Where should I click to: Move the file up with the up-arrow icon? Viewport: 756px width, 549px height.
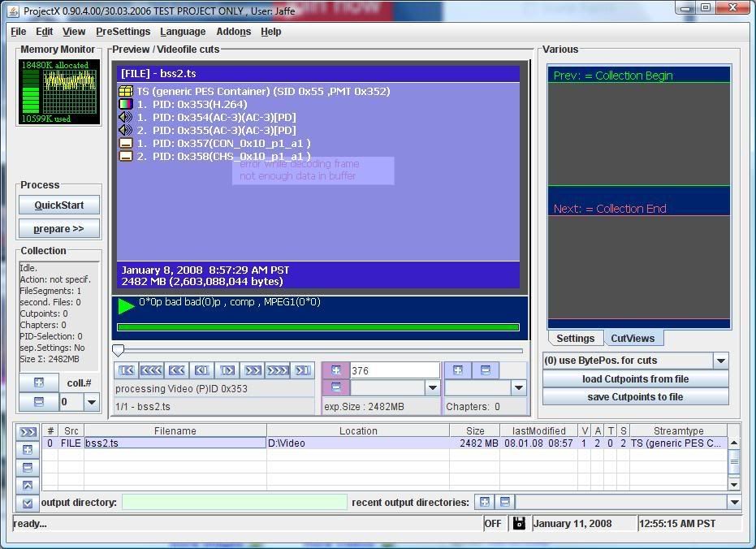(x=28, y=486)
